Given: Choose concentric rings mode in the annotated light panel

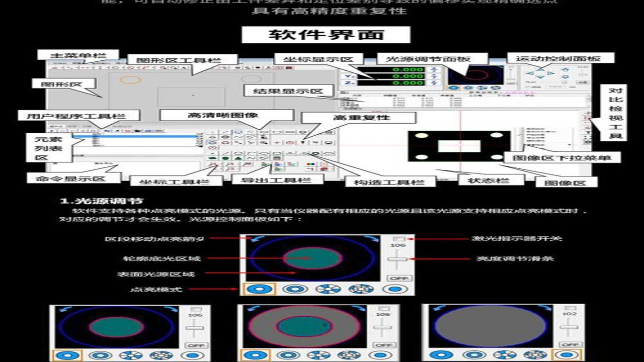Looking at the screenshot, I should (x=295, y=289).
